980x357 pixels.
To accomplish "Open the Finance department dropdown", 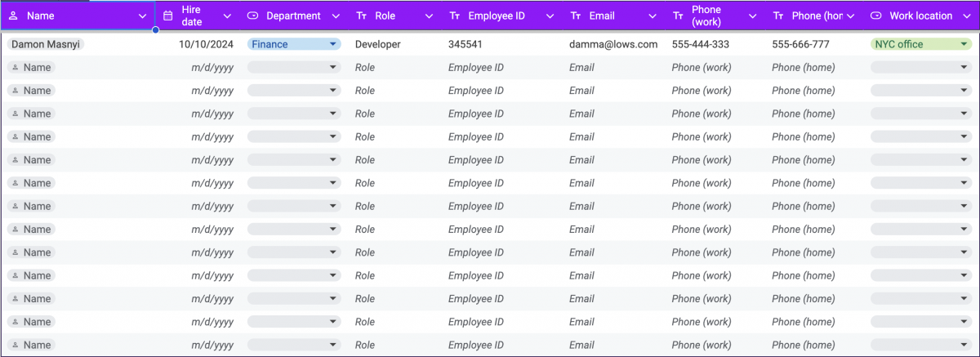I will (x=333, y=44).
